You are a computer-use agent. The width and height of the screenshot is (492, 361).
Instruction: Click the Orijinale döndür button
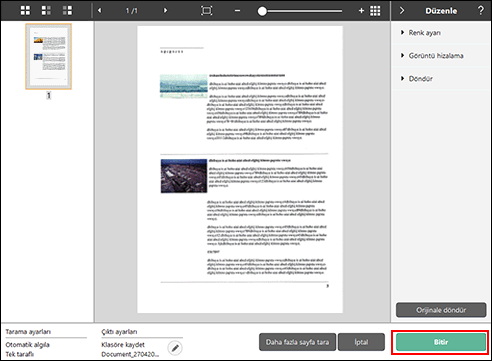click(x=441, y=310)
